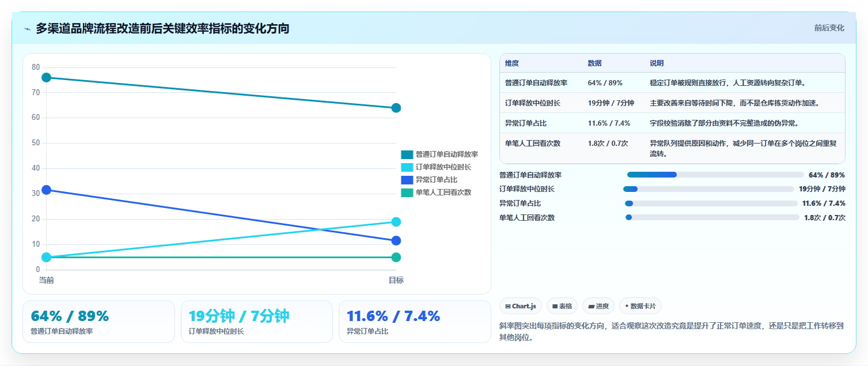Click the blue data point at 当前 near 31
This screenshot has height=366, width=868.
(46, 190)
